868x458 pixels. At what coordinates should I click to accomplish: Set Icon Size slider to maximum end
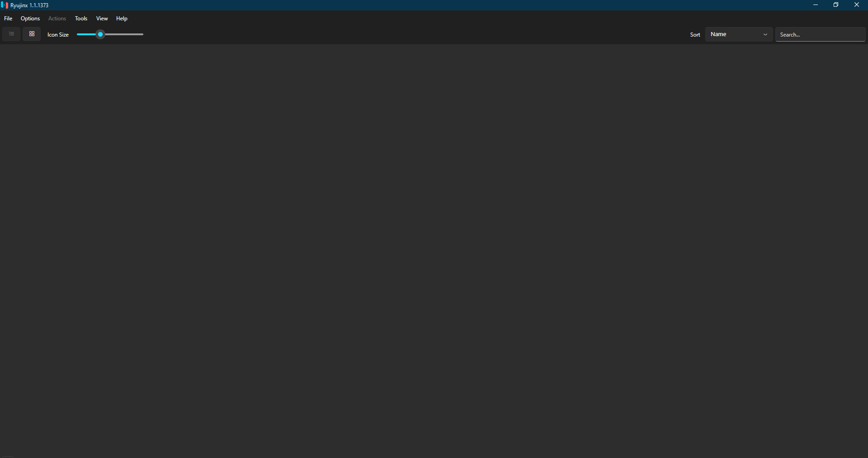click(142, 34)
